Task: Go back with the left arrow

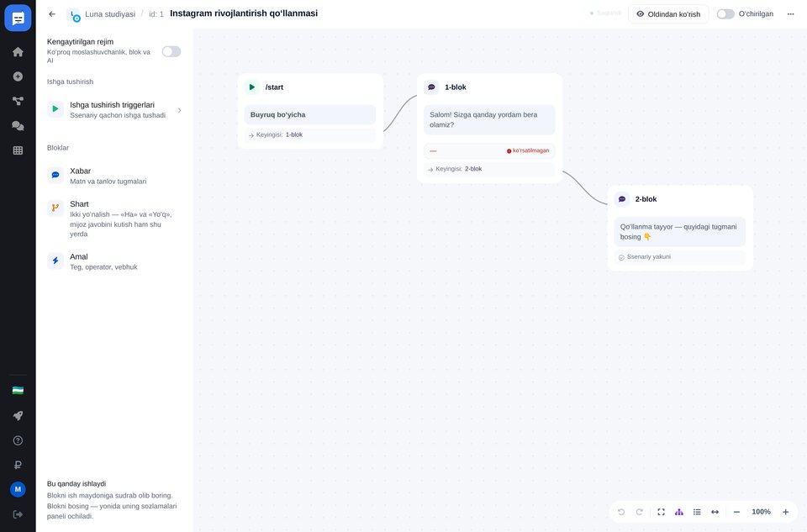Action: [x=52, y=14]
